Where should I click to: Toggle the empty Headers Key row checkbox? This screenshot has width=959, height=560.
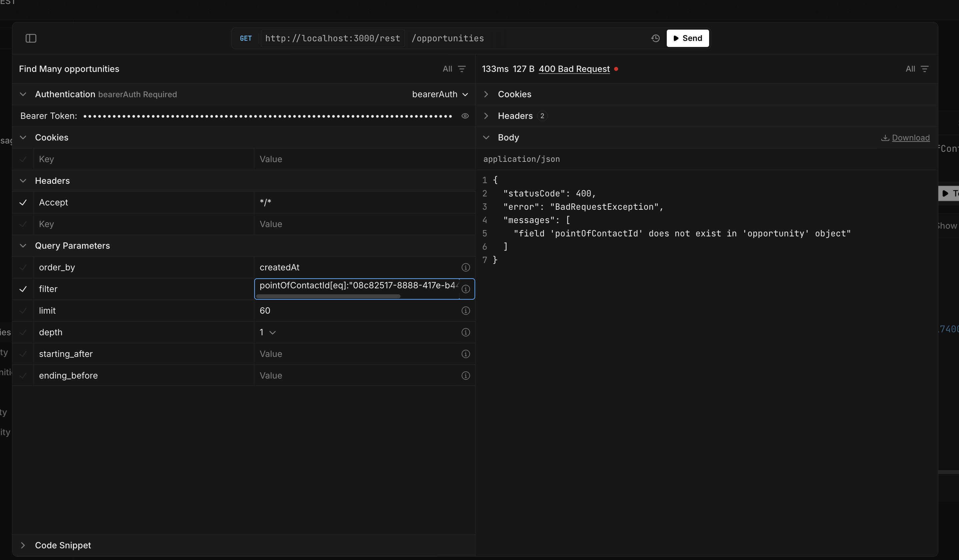pos(23,224)
